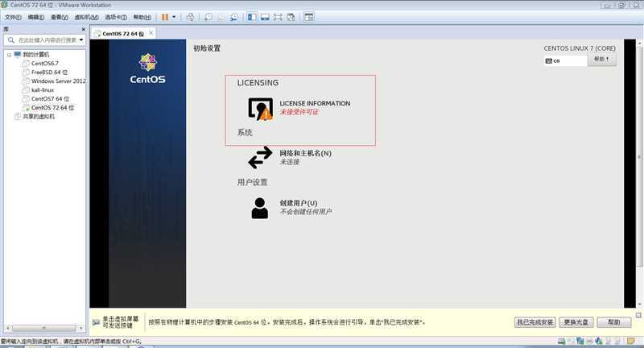Image resolution: width=644 pixels, height=348 pixels.
Task: Click the cn keyboard layout indicator
Action: pos(565,60)
